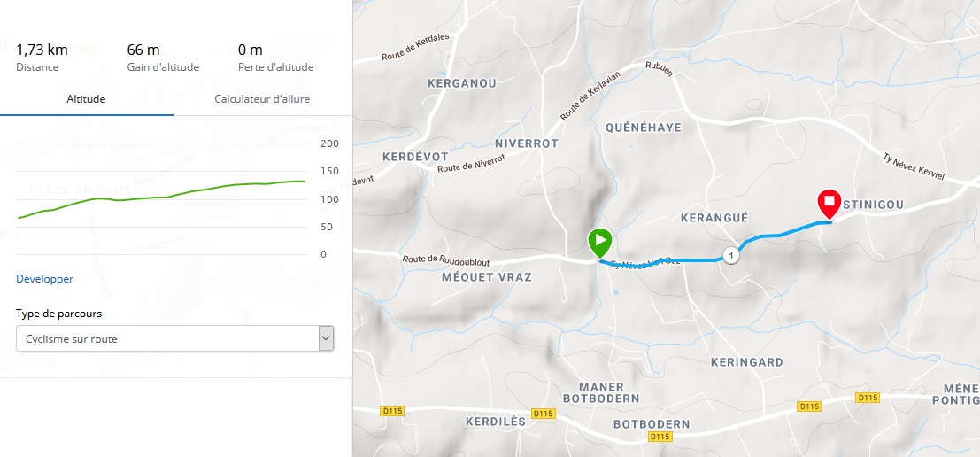Image resolution: width=980 pixels, height=457 pixels.
Task: Click the red finish marker near Stinigou
Action: (x=830, y=205)
